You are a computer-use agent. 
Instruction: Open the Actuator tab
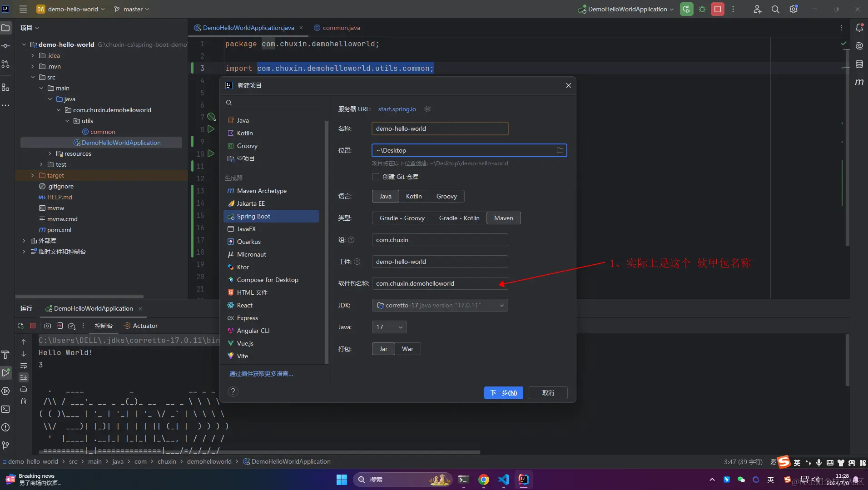[x=141, y=326]
